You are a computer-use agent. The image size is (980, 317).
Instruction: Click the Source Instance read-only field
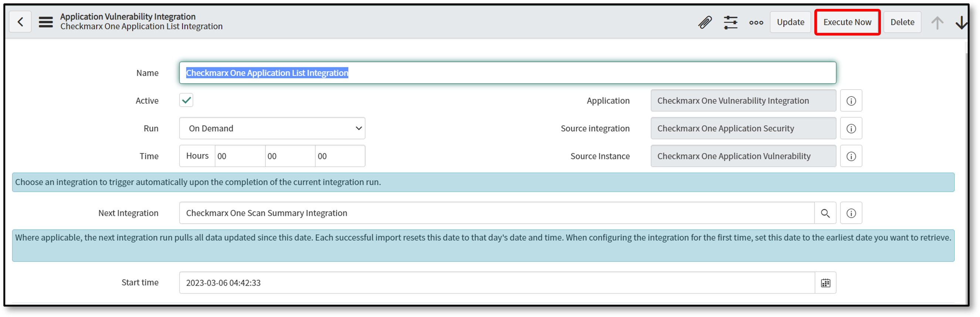743,157
